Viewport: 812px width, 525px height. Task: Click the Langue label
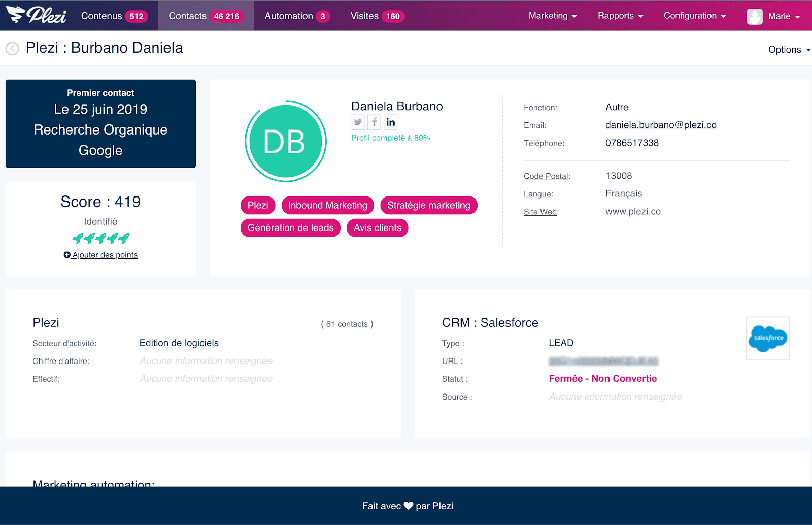click(537, 194)
